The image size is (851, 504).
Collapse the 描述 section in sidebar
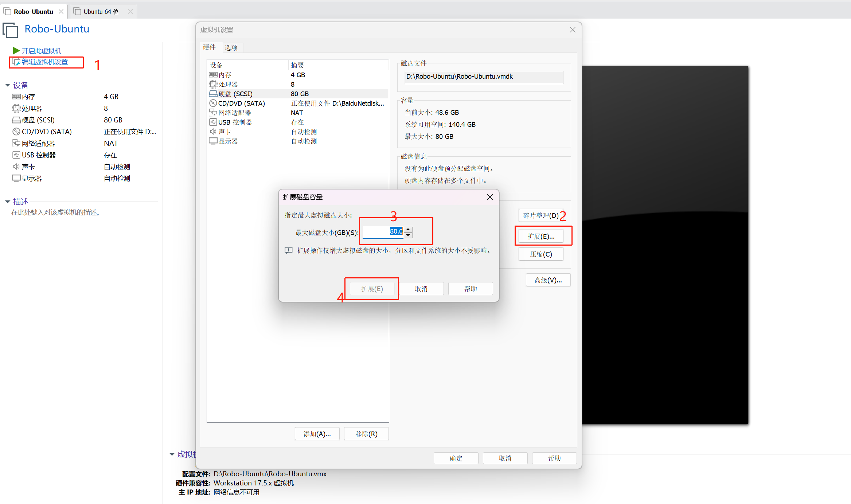click(7, 202)
